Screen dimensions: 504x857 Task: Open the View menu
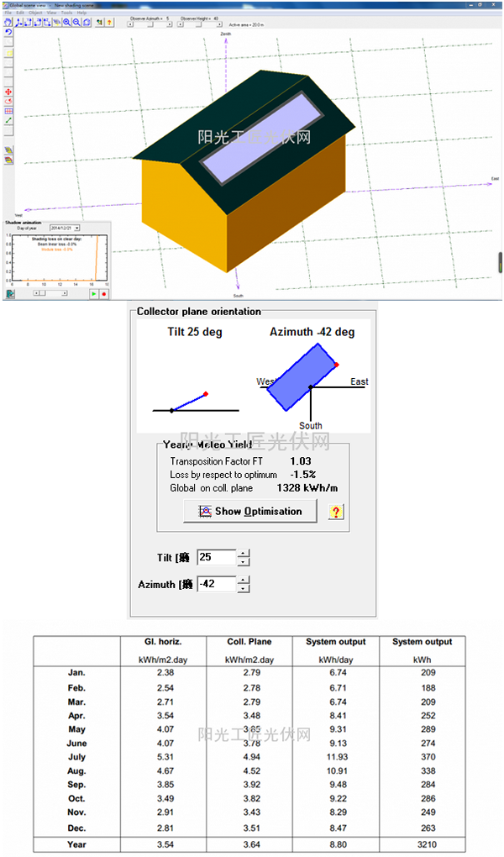click(52, 13)
